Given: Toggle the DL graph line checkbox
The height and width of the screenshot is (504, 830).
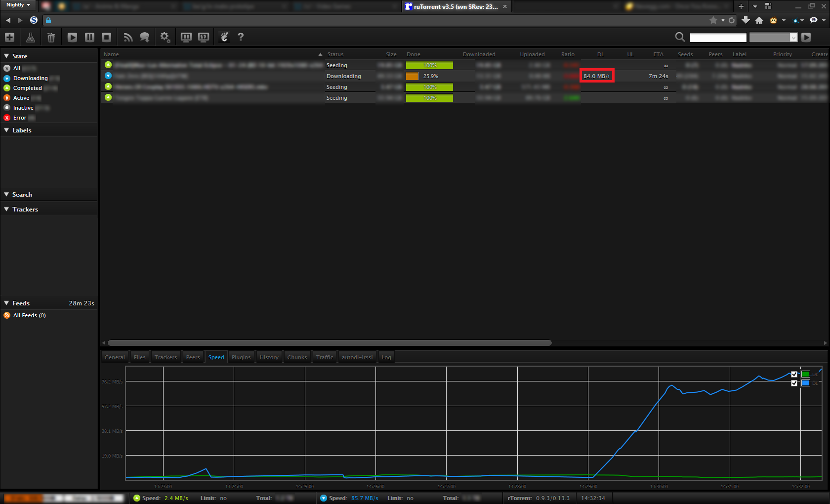Looking at the screenshot, I should tap(794, 383).
